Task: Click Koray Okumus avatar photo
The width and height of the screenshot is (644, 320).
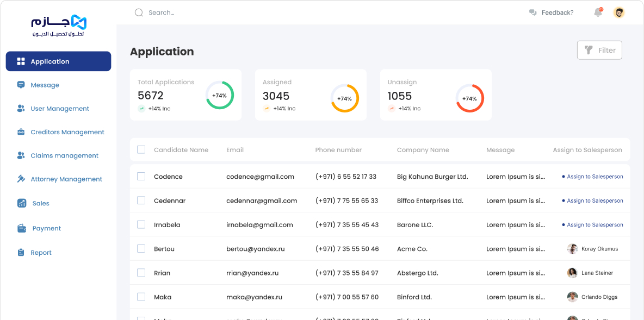Action: pos(572,249)
